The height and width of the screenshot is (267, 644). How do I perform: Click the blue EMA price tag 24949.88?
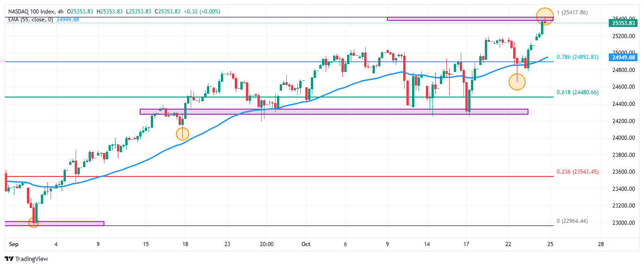coord(623,58)
